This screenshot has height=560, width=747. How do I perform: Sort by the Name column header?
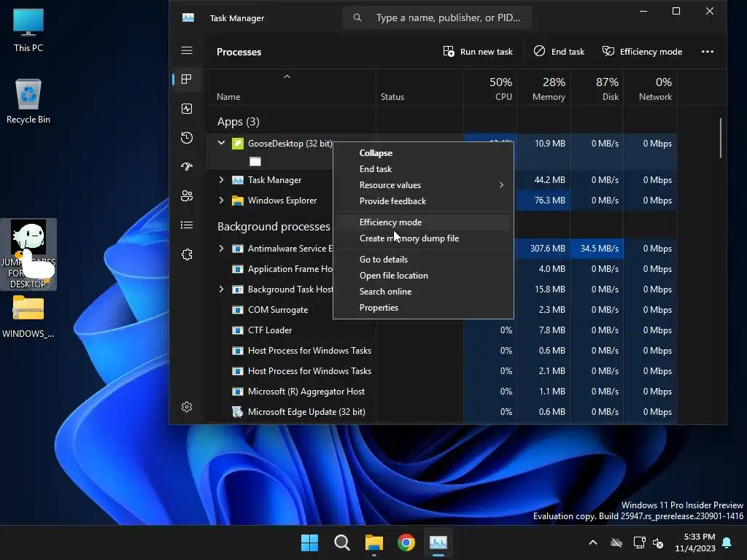click(290, 87)
